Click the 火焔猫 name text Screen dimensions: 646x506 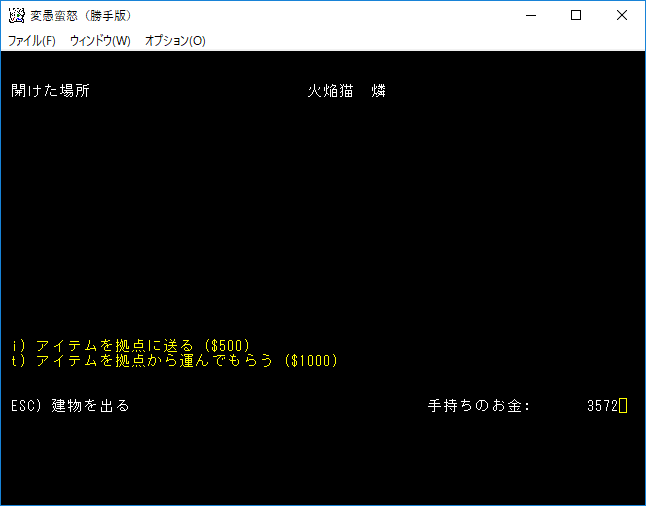(x=331, y=91)
